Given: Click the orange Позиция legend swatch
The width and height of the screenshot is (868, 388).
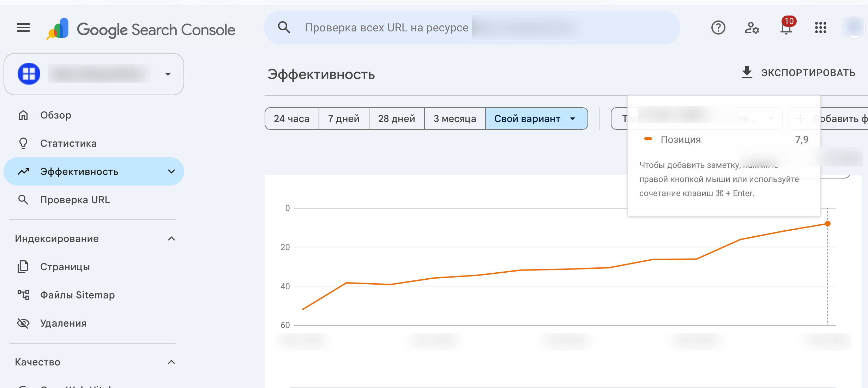Looking at the screenshot, I should (x=648, y=139).
